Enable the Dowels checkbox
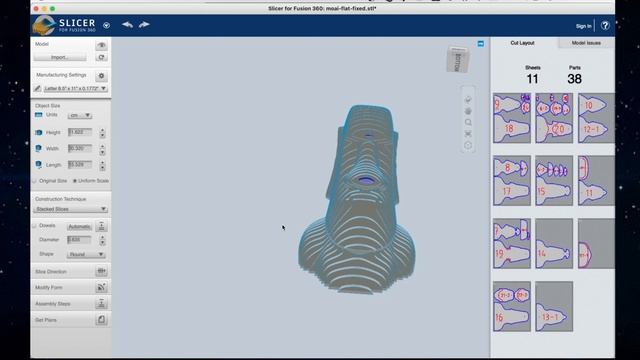The image size is (640, 360). pos(34,226)
